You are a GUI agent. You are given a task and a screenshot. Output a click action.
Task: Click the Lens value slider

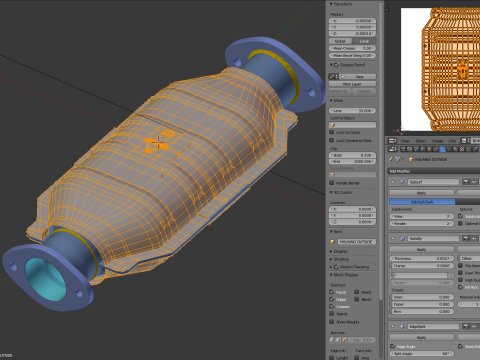pyautogui.click(x=353, y=110)
